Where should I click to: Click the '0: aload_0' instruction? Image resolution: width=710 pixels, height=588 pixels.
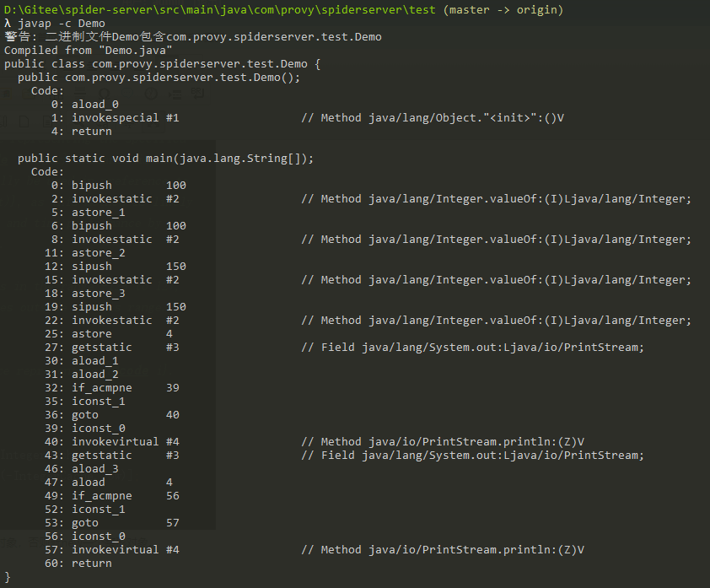(x=84, y=105)
